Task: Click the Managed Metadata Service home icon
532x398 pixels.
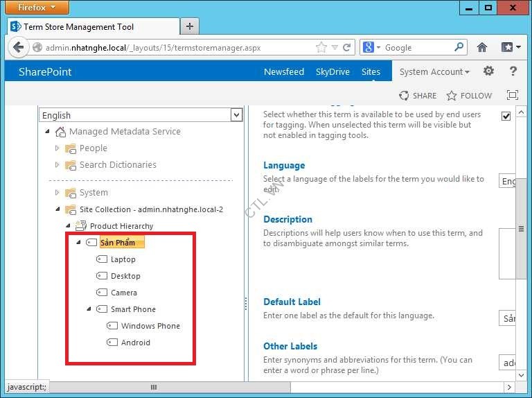Action: tap(61, 132)
